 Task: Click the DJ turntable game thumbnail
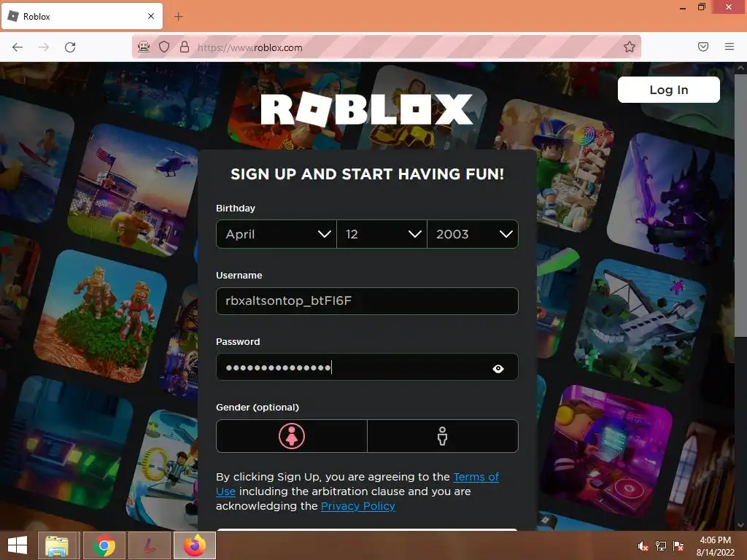click(606, 451)
